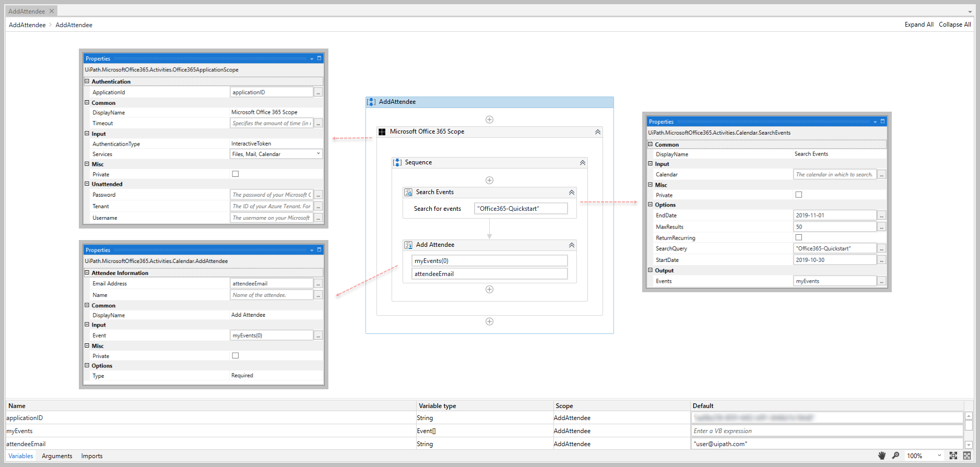
Task: Add activity at bottom of AddAttendee sequence
Action: (x=489, y=321)
